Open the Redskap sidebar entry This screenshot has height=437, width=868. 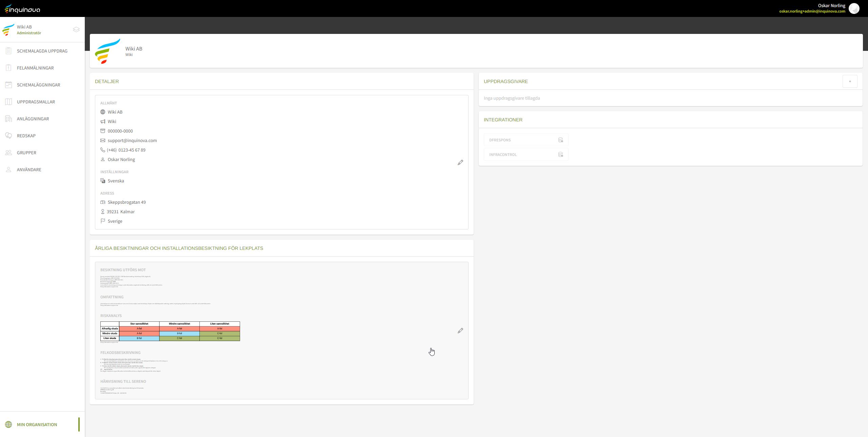coord(26,136)
